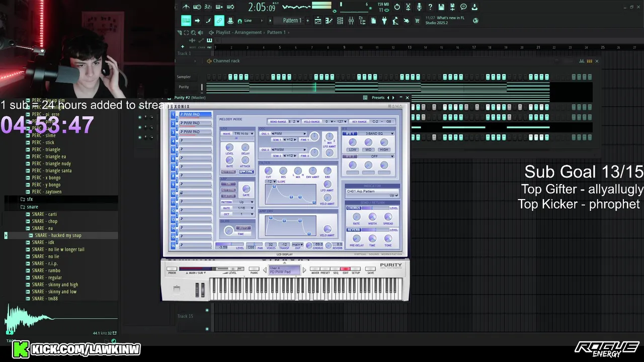The image size is (644, 362).
Task: Toggle the ARP LATCH button
Action: pyautogui.click(x=228, y=196)
